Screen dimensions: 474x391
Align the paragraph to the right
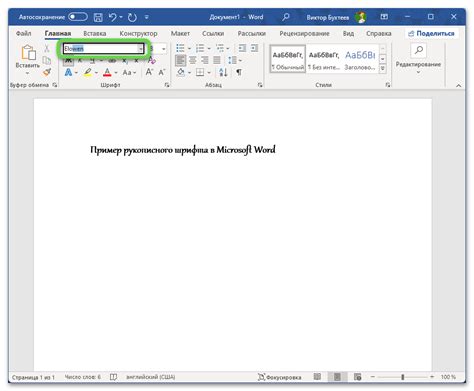coord(205,60)
